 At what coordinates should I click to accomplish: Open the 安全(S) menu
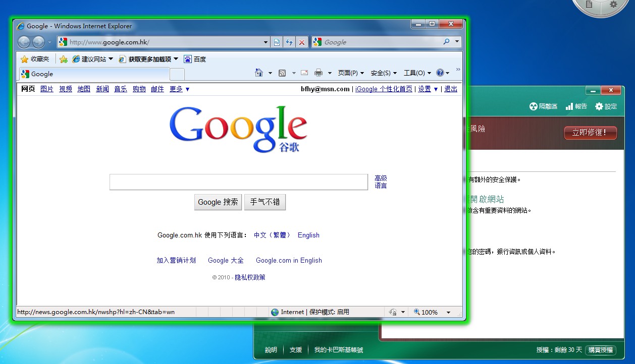pos(384,73)
